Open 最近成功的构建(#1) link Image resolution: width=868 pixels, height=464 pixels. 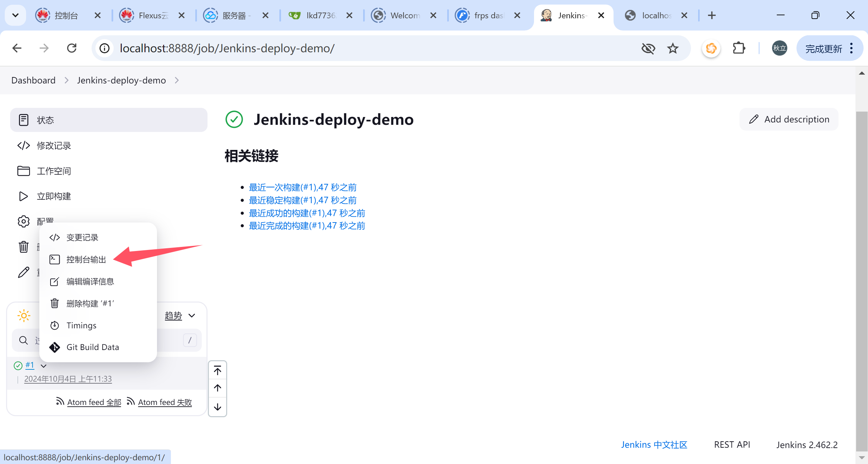(307, 213)
